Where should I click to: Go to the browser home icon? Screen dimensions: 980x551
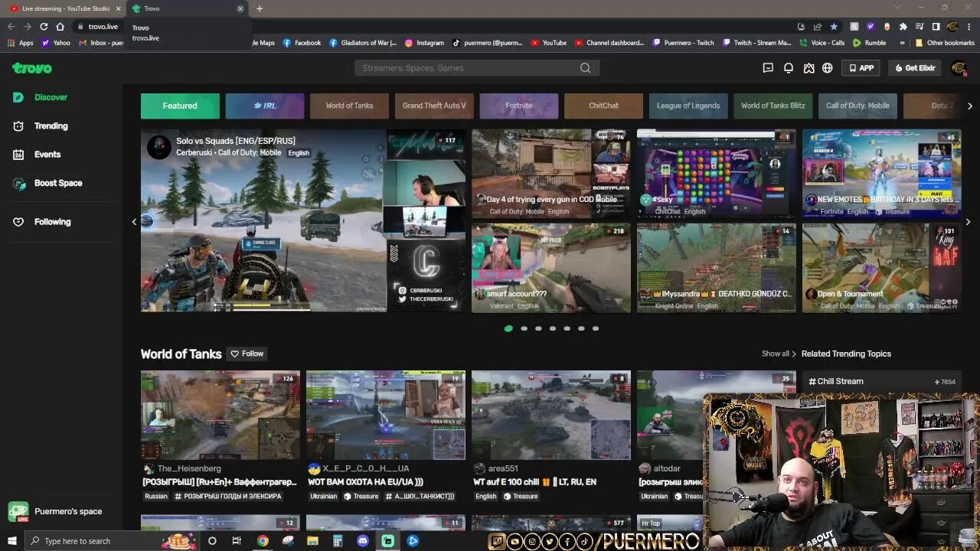[x=60, y=26]
